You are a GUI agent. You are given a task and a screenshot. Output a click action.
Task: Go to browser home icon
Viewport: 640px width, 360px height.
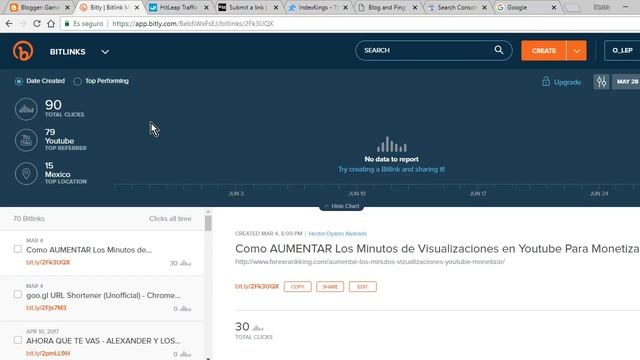coord(51,24)
